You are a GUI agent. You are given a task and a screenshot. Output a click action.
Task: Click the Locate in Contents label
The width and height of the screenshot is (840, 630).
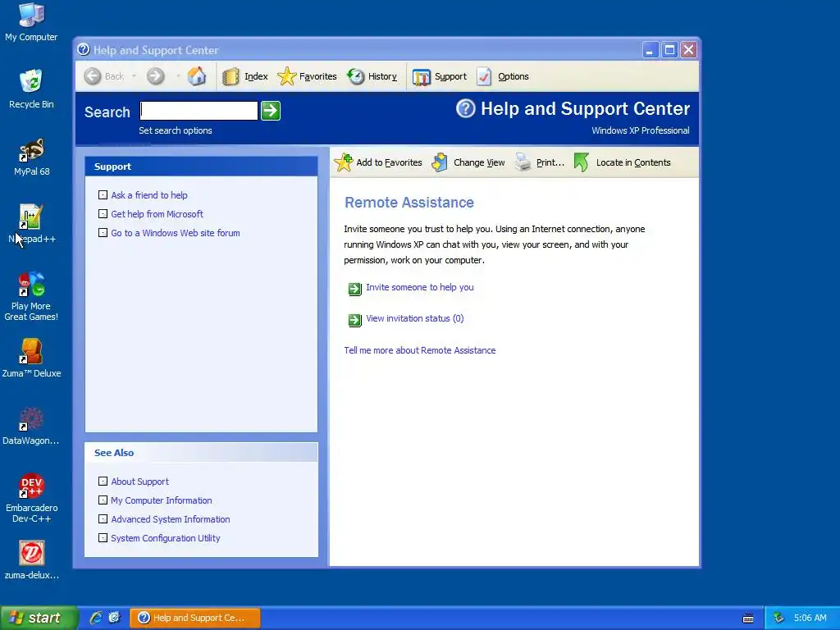click(633, 162)
